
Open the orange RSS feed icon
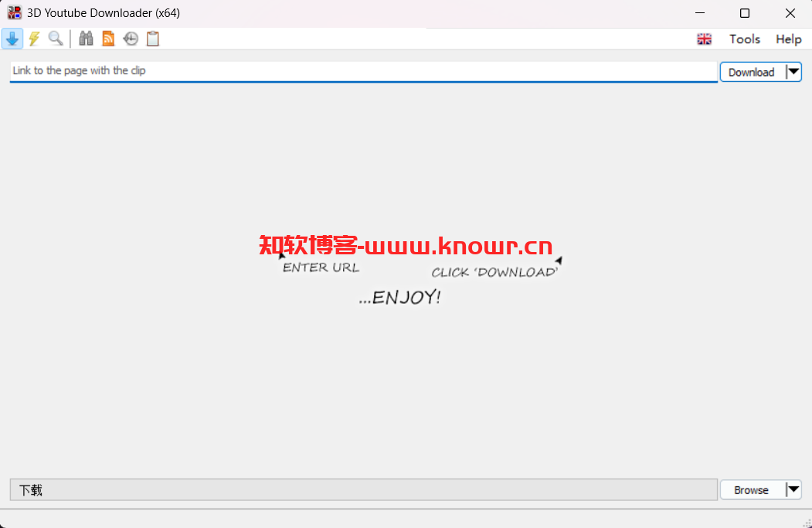pyautogui.click(x=108, y=39)
